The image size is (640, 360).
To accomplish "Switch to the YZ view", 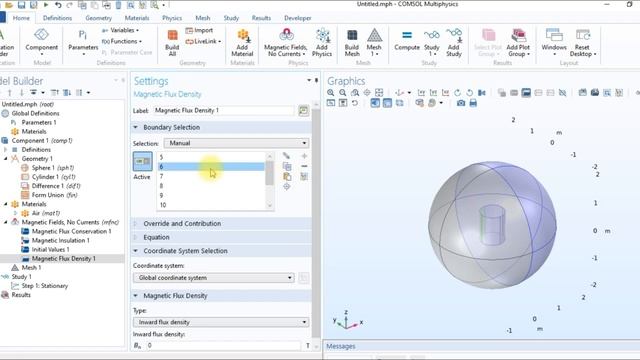I will click(x=433, y=93).
